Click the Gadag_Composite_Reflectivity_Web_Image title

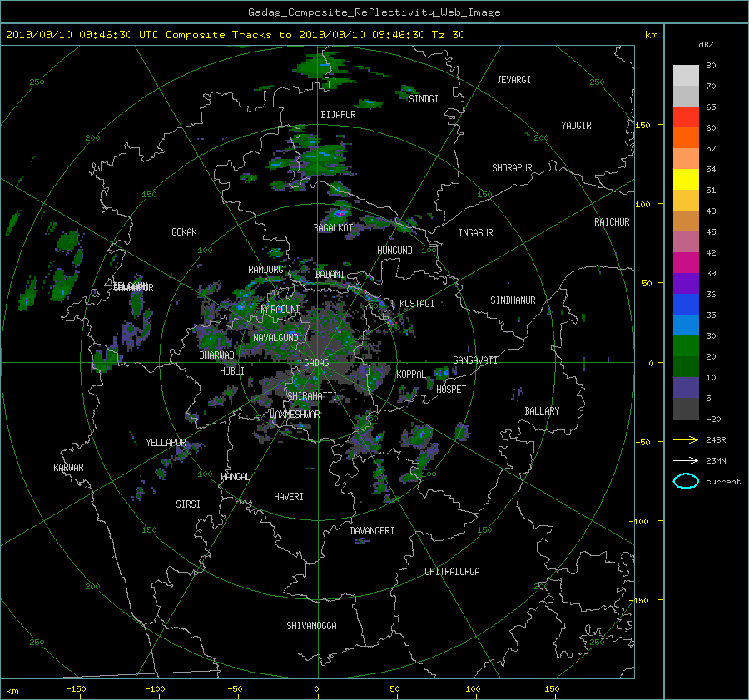tap(374, 12)
